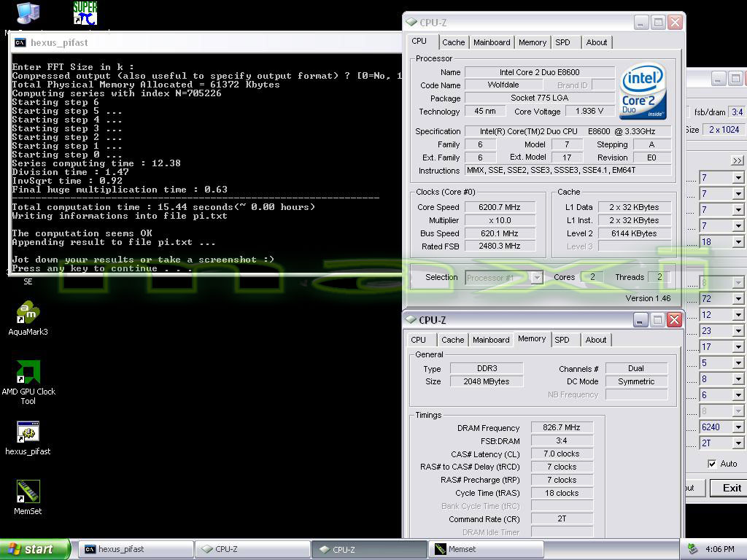747x560 pixels.
Task: Click the upper CPU-Z title bar icon
Action: pyautogui.click(x=411, y=23)
